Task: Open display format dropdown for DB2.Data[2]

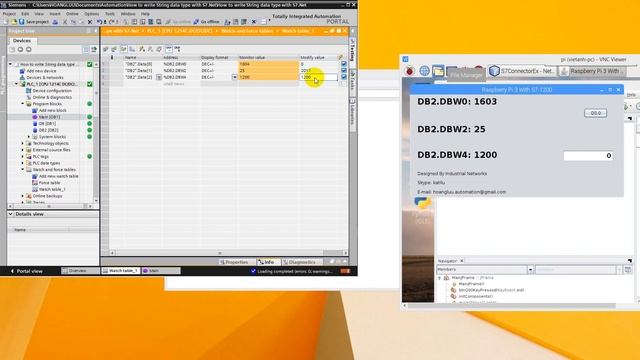Action: point(235,77)
